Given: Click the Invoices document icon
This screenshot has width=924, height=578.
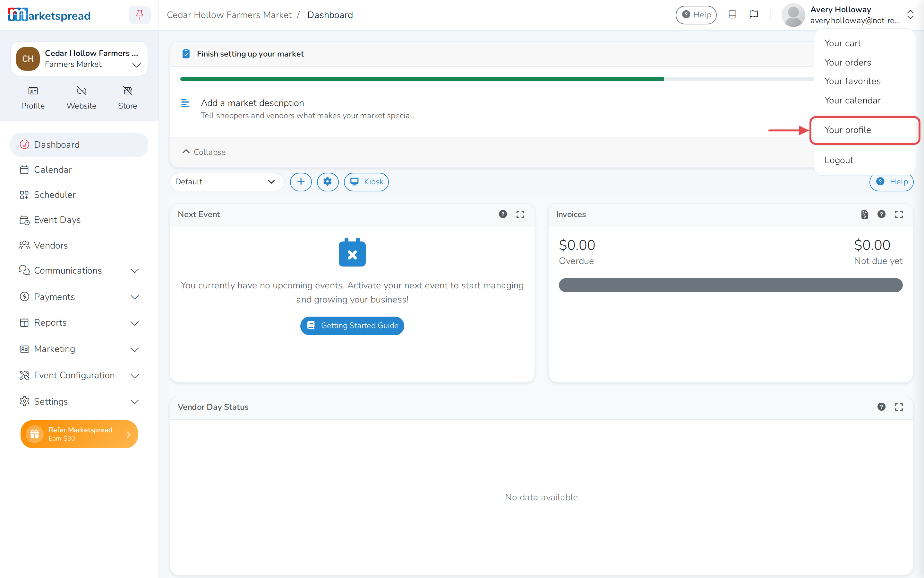Looking at the screenshot, I should 865,214.
